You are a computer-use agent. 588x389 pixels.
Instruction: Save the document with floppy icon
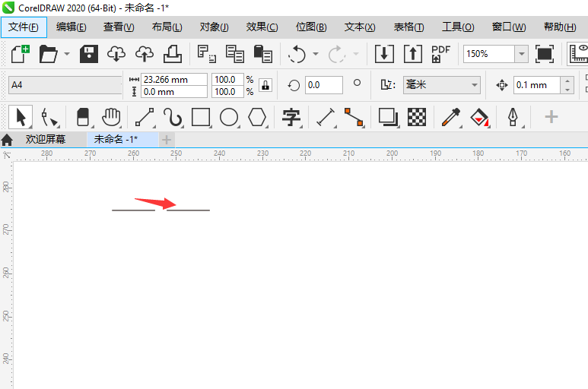pos(89,54)
